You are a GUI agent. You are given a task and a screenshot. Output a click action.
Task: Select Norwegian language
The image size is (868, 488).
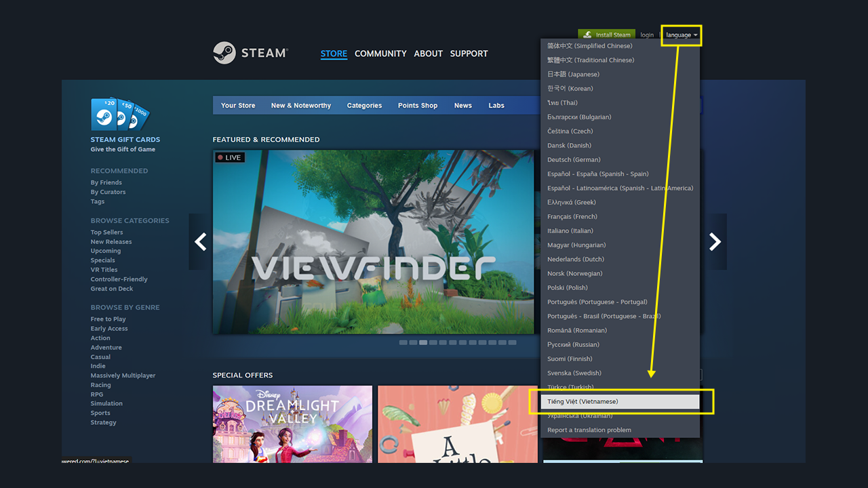click(620, 274)
